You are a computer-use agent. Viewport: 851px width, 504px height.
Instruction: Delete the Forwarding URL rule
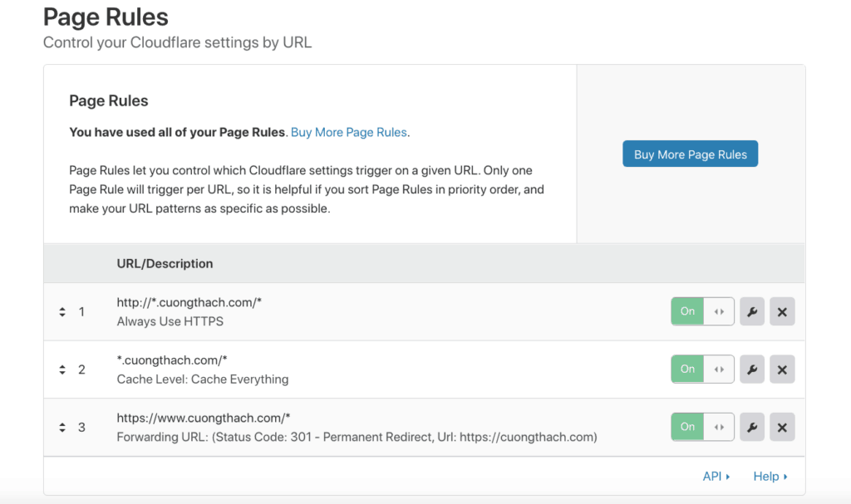pos(782,427)
